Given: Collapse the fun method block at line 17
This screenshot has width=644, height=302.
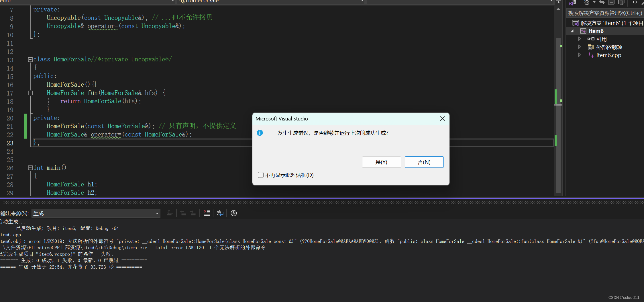Looking at the screenshot, I should [x=30, y=93].
